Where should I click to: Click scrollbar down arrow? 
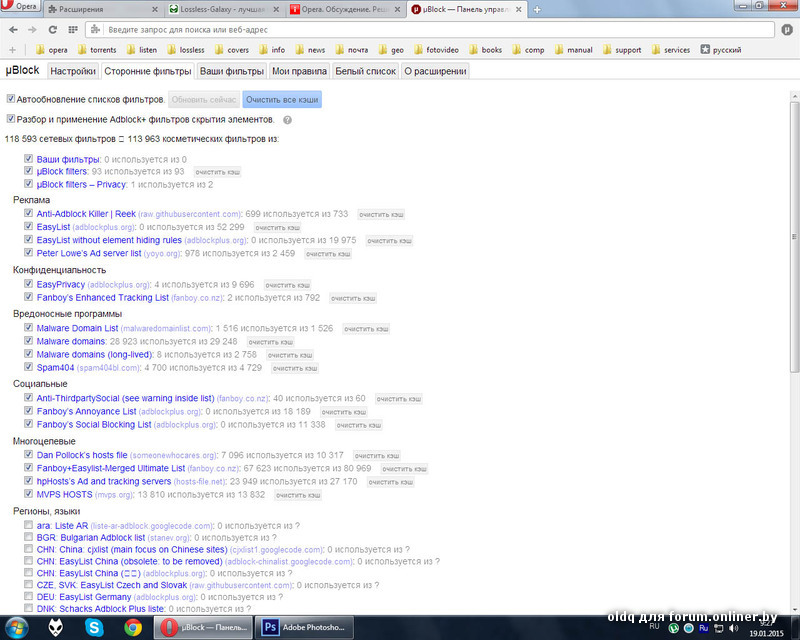pyautogui.click(x=794, y=610)
